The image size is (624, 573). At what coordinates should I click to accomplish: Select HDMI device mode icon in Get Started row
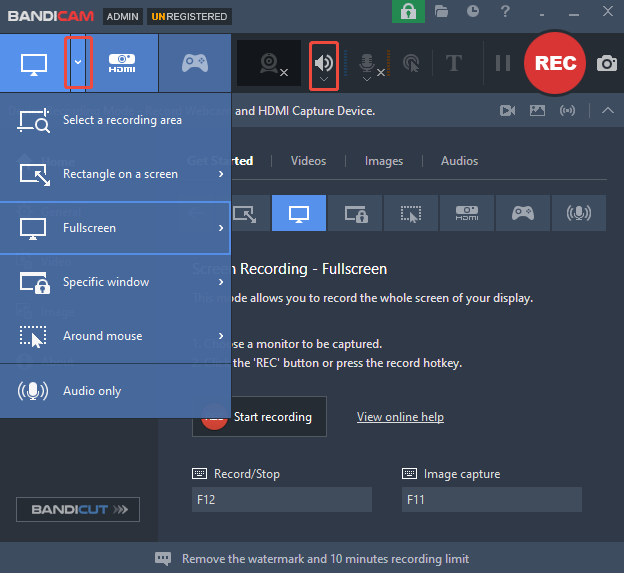[467, 213]
